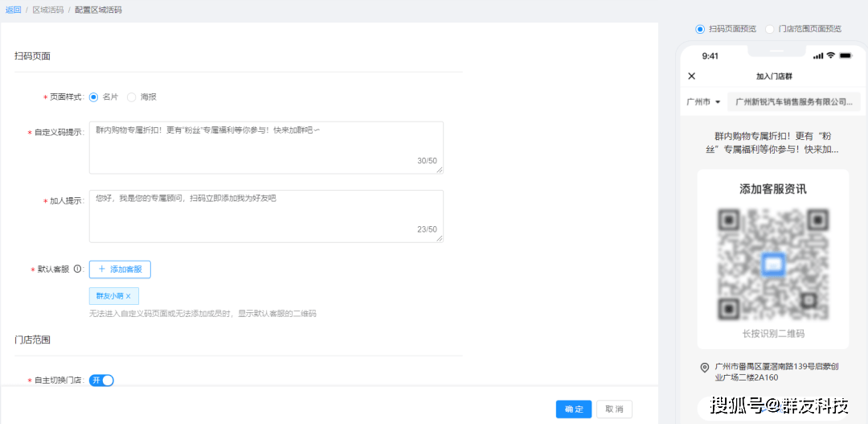Viewport: 868px width, 424px height.
Task: Click the location pin icon by the address
Action: [705, 367]
